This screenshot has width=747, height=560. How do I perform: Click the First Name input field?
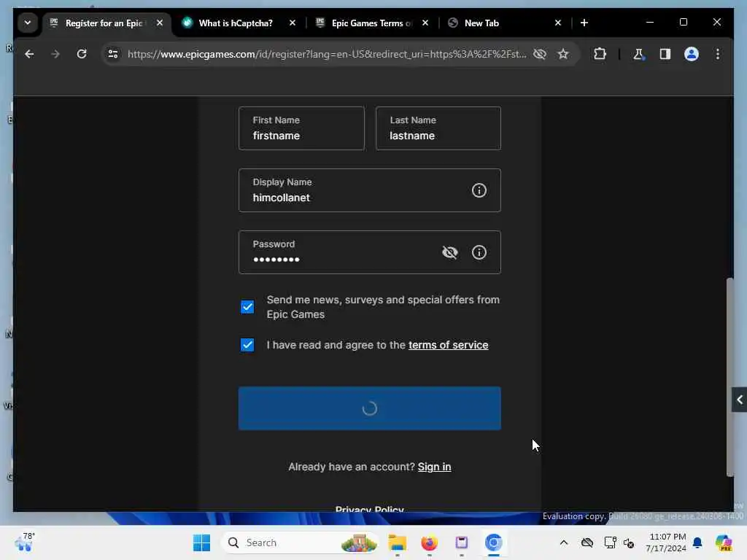click(301, 128)
